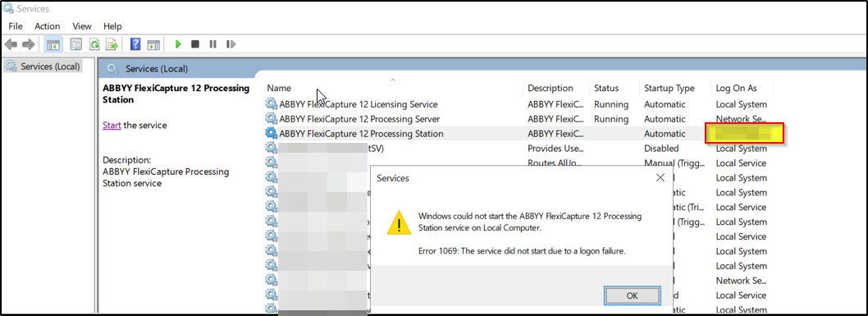Click the bold service title in the description pane
This screenshot has height=316, width=868.
[176, 94]
